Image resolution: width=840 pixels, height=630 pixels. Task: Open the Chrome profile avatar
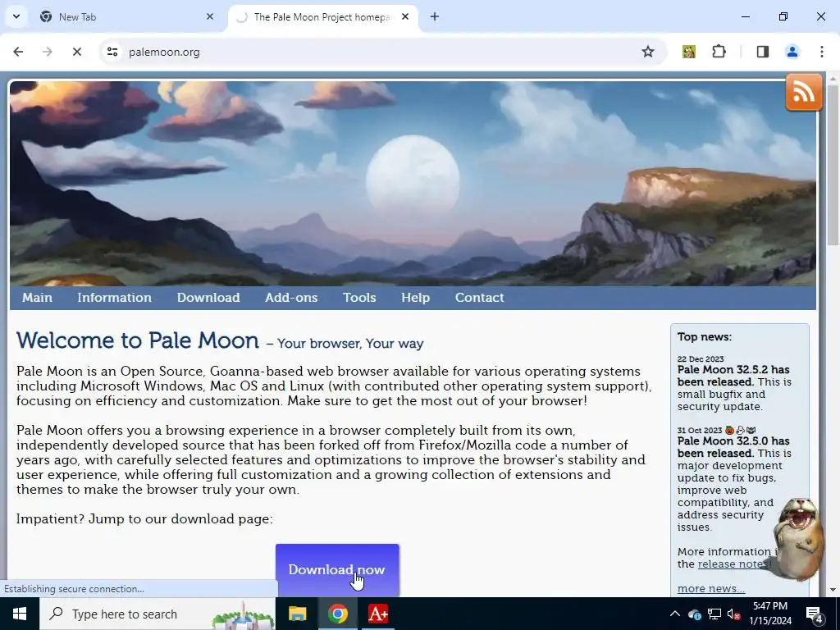[792, 52]
